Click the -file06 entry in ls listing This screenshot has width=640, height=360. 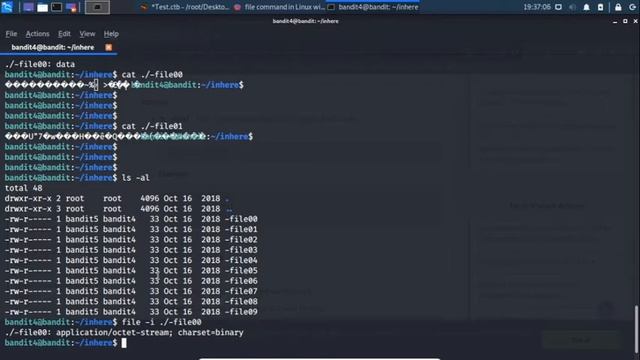(x=241, y=281)
